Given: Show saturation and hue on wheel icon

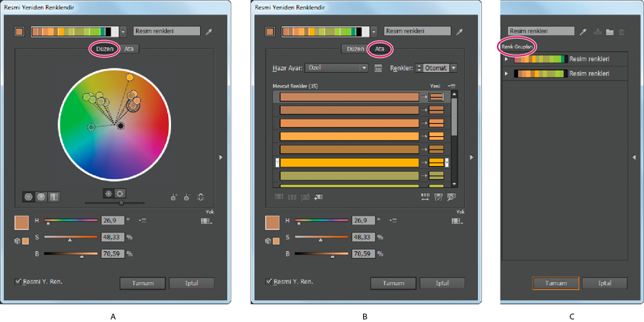Looking at the screenshot, I should pyautogui.click(x=108, y=193).
